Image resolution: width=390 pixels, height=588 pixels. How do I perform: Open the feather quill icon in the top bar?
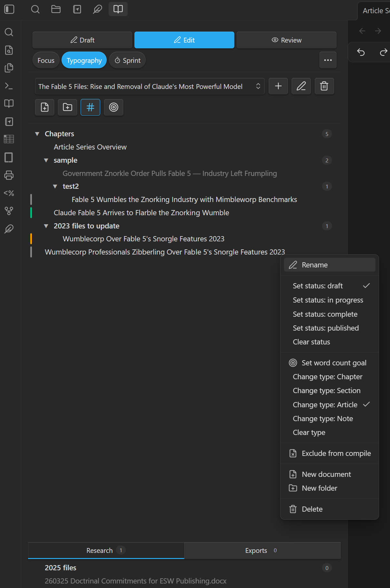[x=97, y=9]
